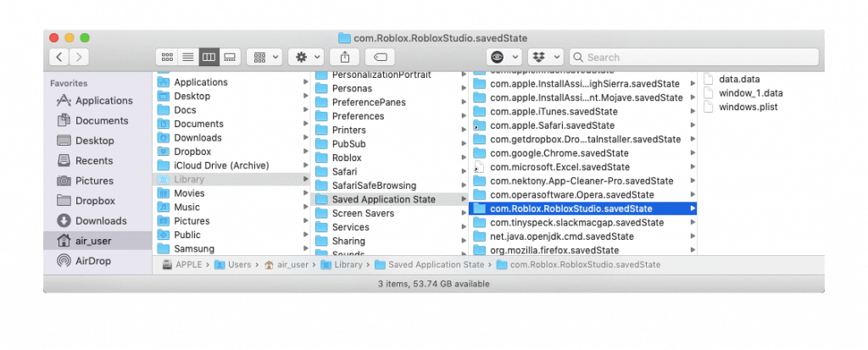Select com.tinyspeck.slackmacgap.savedState folder
The height and width of the screenshot is (350, 868).
583,223
